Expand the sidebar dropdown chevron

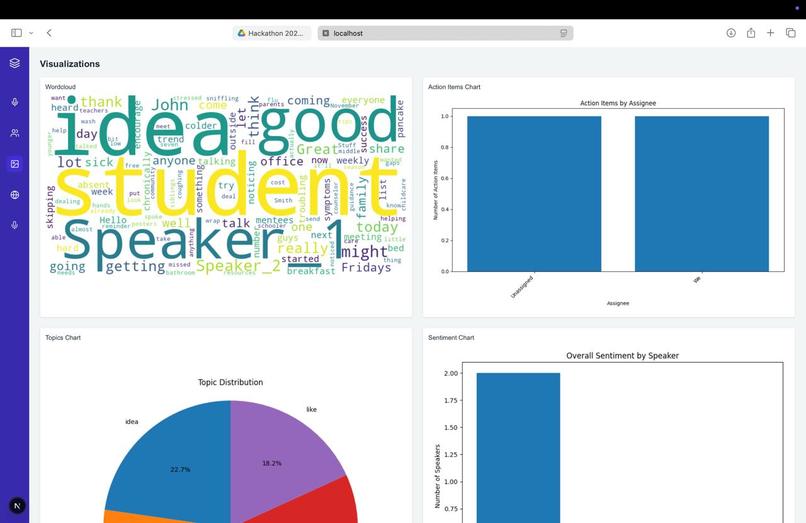pos(31,33)
